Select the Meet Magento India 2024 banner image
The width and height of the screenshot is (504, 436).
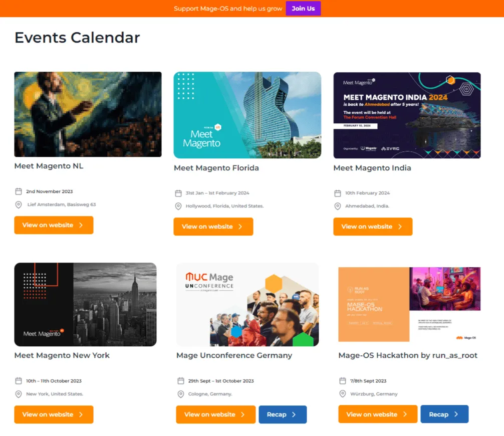[x=407, y=115]
